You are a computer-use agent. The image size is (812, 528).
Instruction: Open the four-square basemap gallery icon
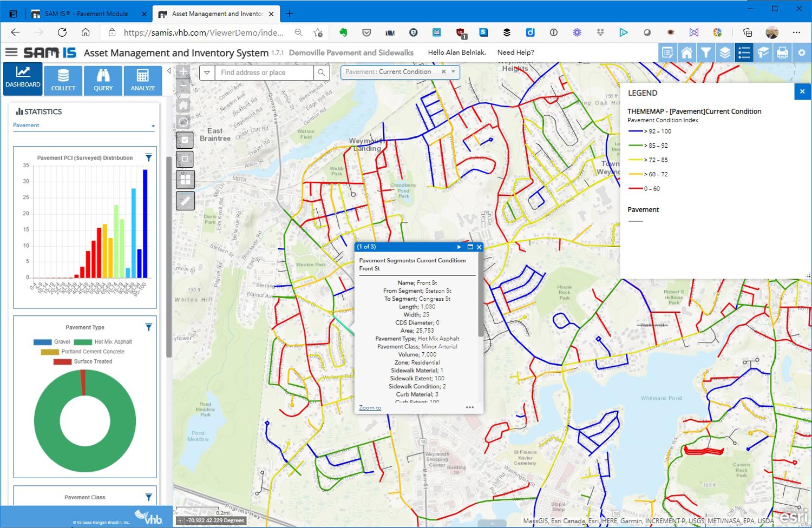[x=185, y=179]
